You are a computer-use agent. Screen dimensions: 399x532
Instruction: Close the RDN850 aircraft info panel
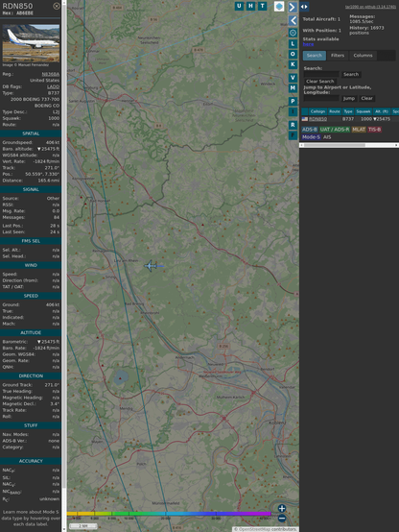[57, 6]
